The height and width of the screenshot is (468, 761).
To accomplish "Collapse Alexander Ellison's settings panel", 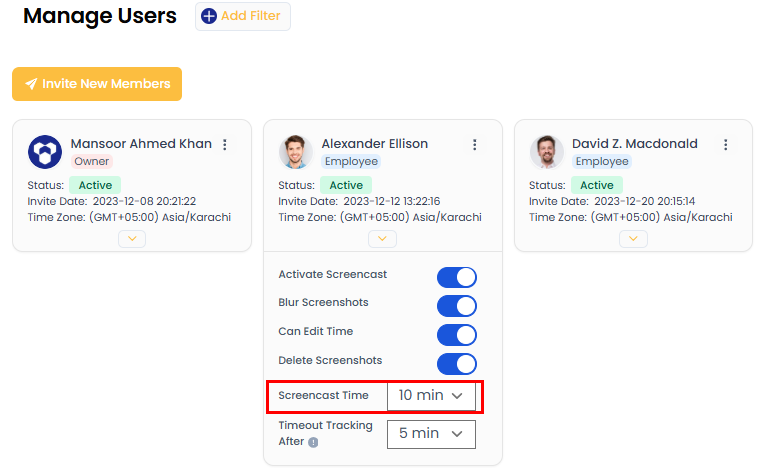I will pyautogui.click(x=382, y=239).
